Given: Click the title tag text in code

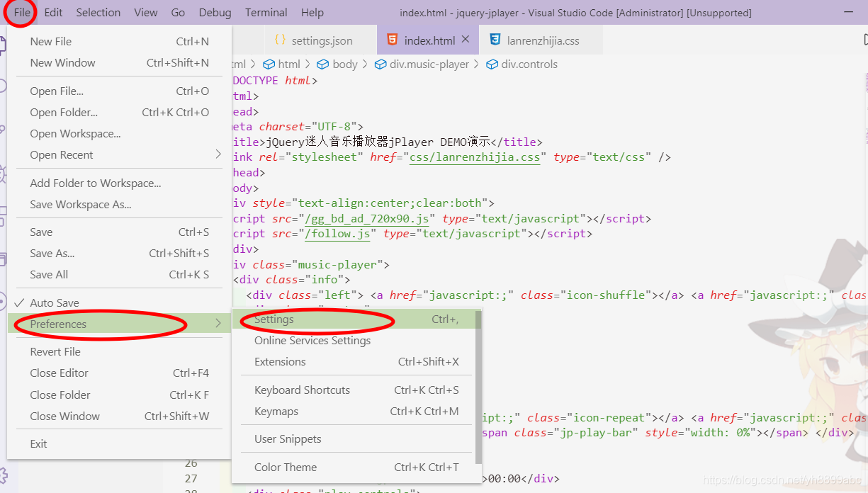Looking at the screenshot, I should (x=378, y=142).
